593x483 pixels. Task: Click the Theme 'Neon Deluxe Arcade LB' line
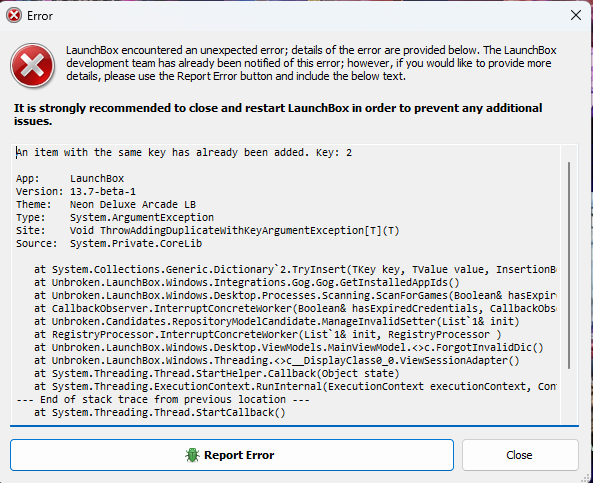pos(106,205)
